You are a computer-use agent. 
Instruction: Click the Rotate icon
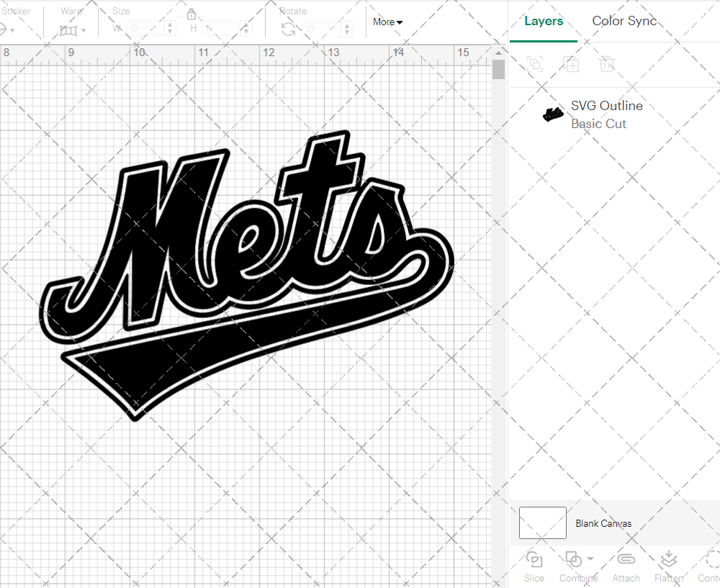288,30
